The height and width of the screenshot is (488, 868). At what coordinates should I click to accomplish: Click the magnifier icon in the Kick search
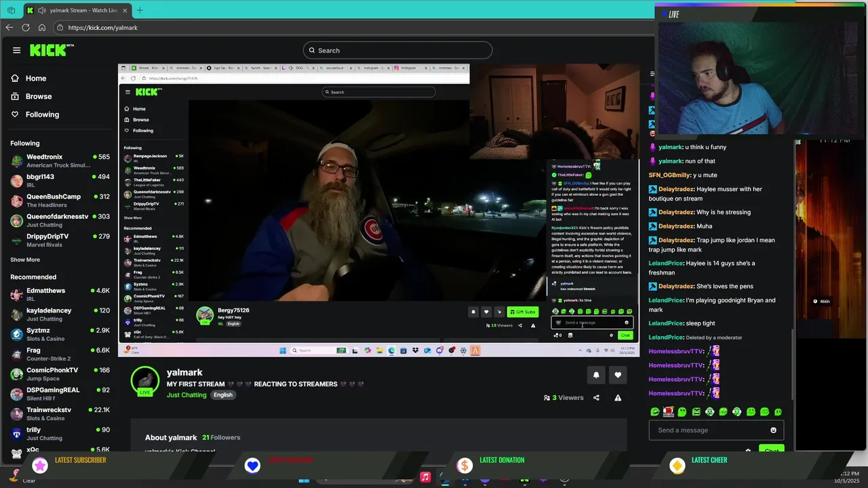[312, 50]
